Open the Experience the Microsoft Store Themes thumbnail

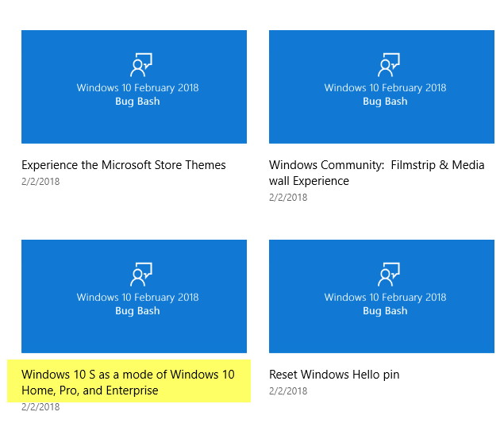point(134,87)
